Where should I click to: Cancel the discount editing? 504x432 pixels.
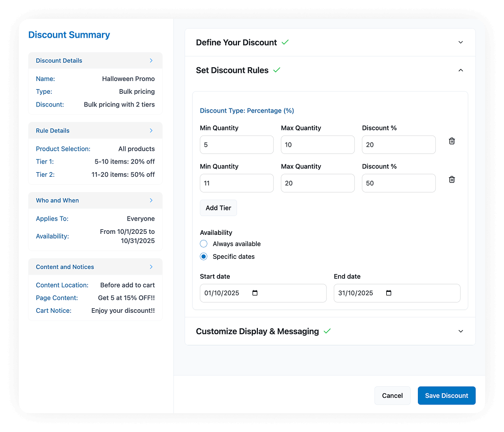(x=392, y=396)
